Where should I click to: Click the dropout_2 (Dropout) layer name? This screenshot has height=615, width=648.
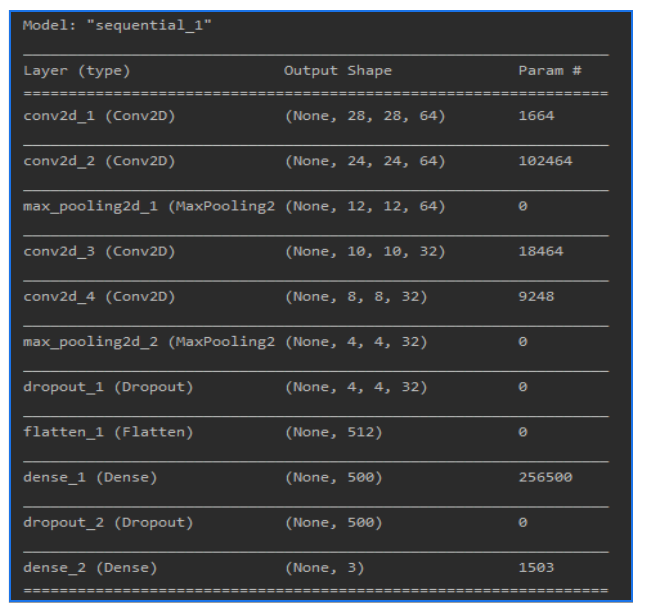(x=108, y=522)
